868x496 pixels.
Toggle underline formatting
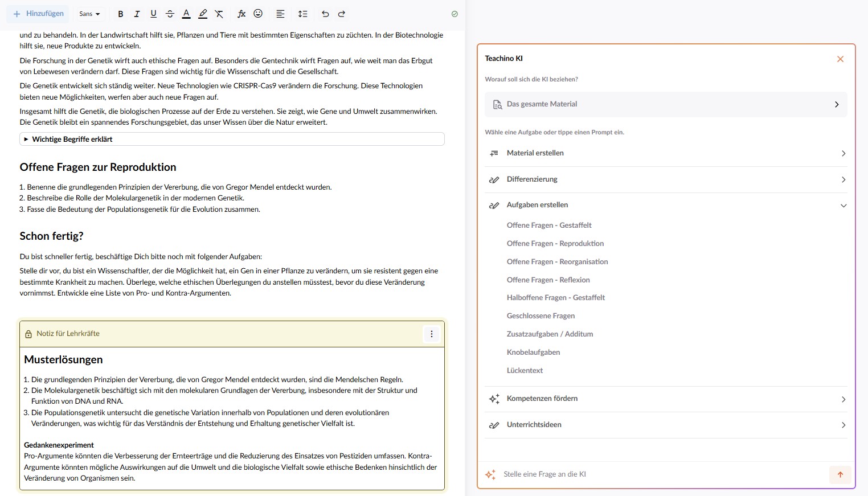pyautogui.click(x=153, y=14)
